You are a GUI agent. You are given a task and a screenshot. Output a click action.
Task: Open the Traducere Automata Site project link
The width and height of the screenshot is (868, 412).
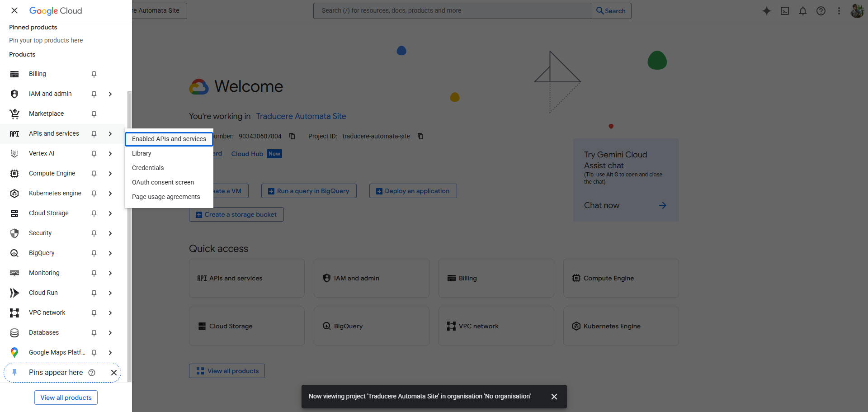tap(301, 116)
